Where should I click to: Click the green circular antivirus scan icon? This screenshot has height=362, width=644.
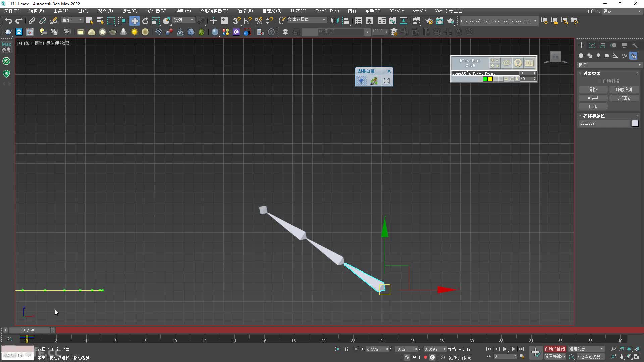pyautogui.click(x=6, y=61)
